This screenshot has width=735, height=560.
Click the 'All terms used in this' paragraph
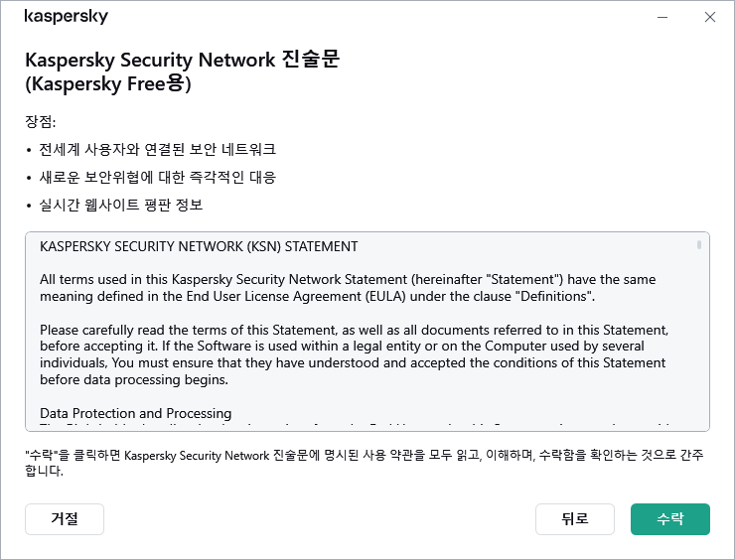tap(348, 288)
